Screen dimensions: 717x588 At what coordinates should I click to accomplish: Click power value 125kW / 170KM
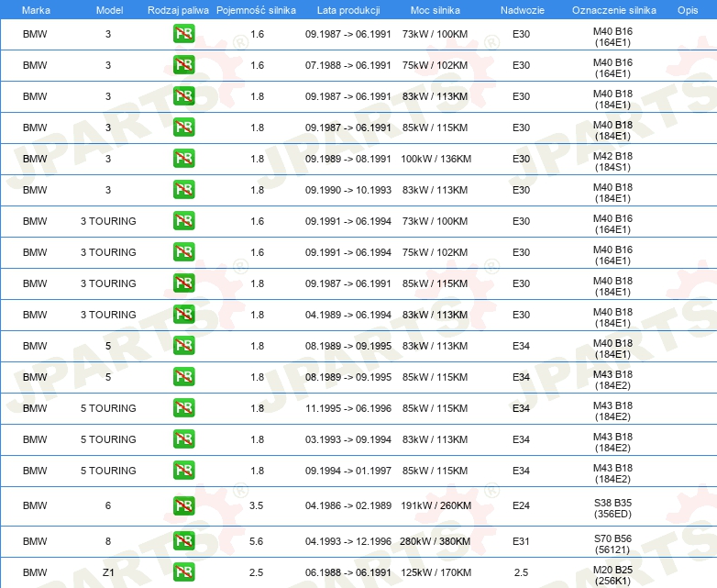[436, 572]
